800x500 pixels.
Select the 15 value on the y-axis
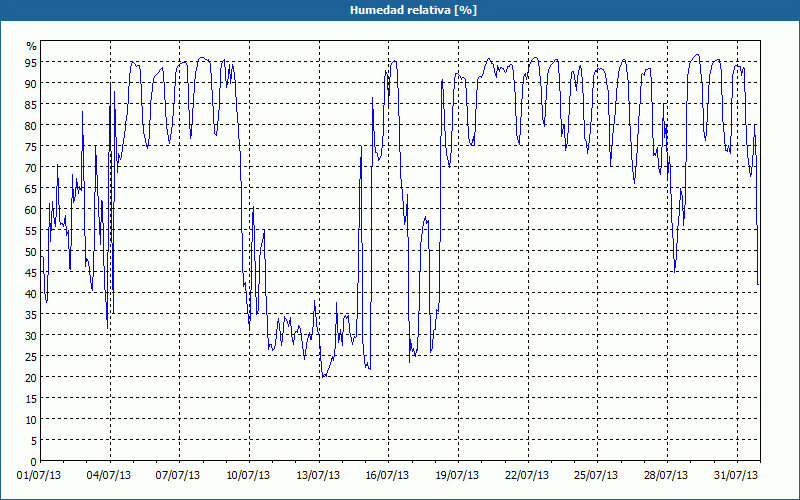[x=31, y=399]
